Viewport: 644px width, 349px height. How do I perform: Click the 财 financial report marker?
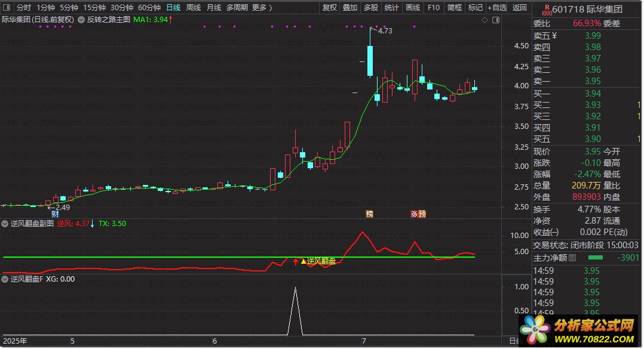(x=54, y=214)
